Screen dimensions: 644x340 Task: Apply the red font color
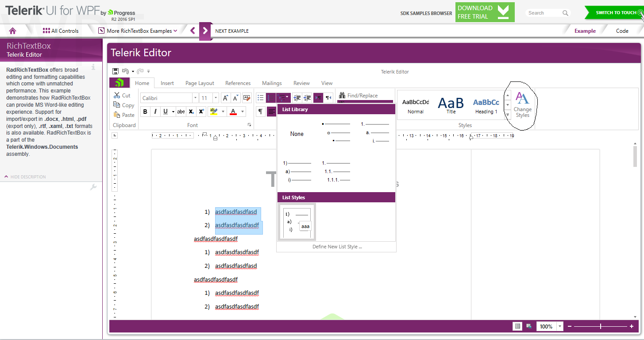click(233, 112)
